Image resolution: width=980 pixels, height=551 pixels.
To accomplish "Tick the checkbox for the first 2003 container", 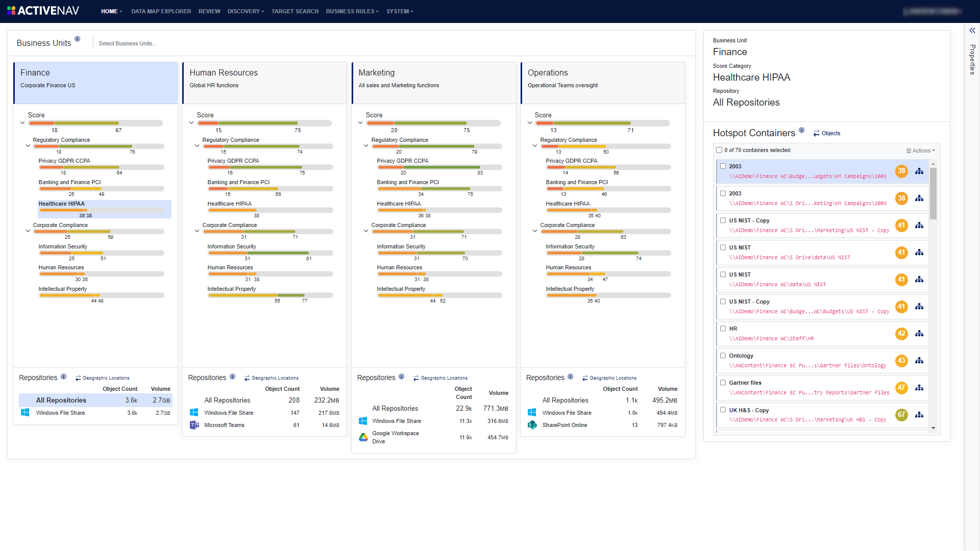I will click(x=723, y=166).
